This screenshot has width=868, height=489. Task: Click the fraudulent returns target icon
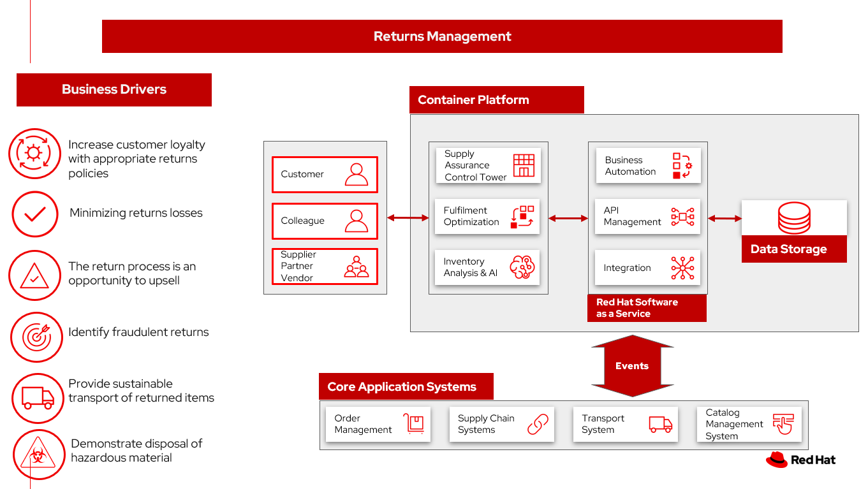click(36, 337)
